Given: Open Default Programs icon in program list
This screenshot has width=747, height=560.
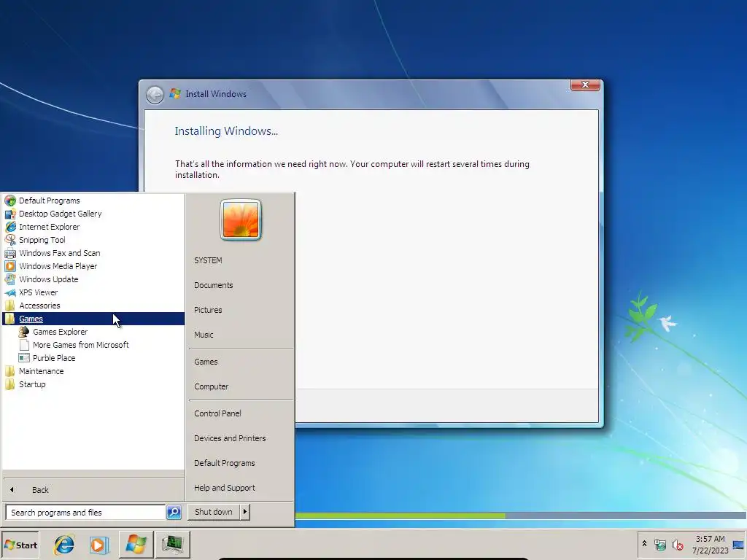Looking at the screenshot, I should tap(10, 201).
